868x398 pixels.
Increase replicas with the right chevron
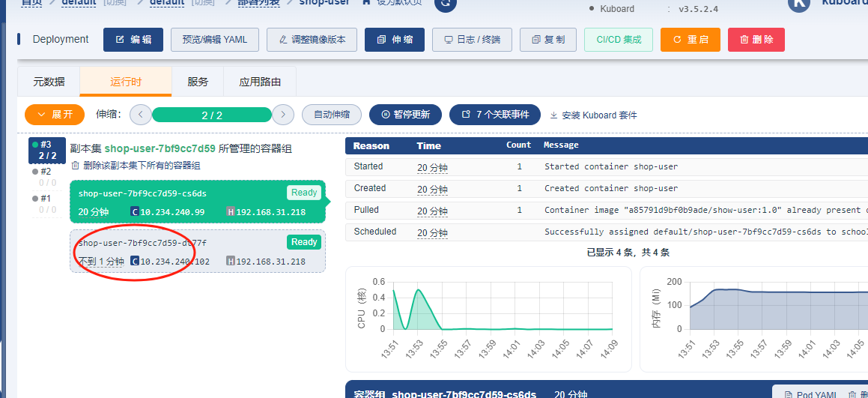282,115
